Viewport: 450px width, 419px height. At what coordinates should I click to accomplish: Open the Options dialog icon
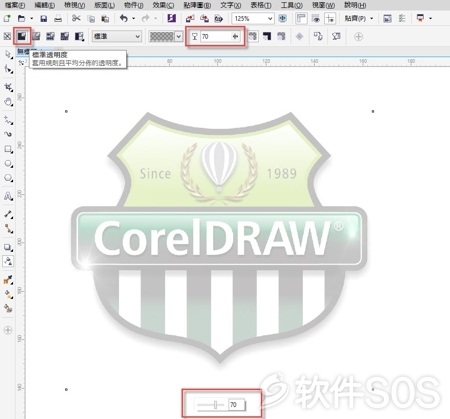pyautogui.click(x=402, y=18)
